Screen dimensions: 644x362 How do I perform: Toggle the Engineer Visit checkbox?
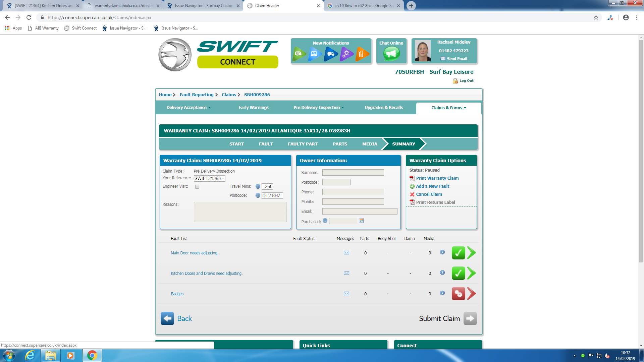coord(197,187)
